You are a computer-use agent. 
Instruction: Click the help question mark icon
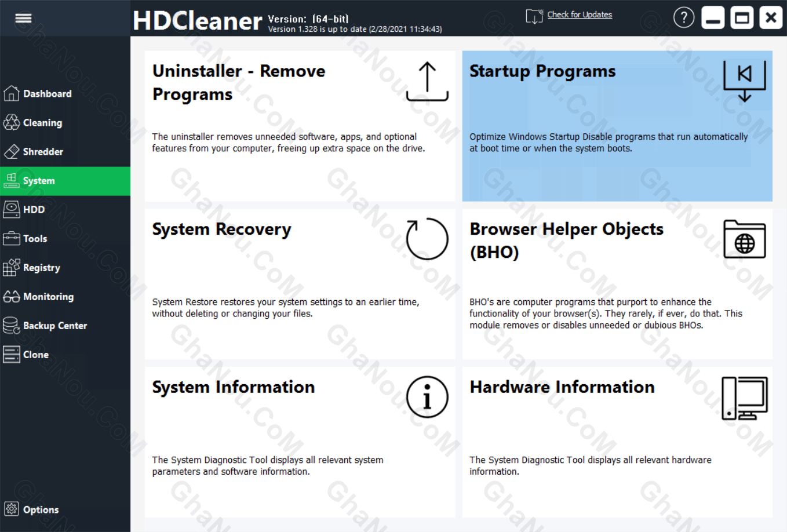[684, 17]
